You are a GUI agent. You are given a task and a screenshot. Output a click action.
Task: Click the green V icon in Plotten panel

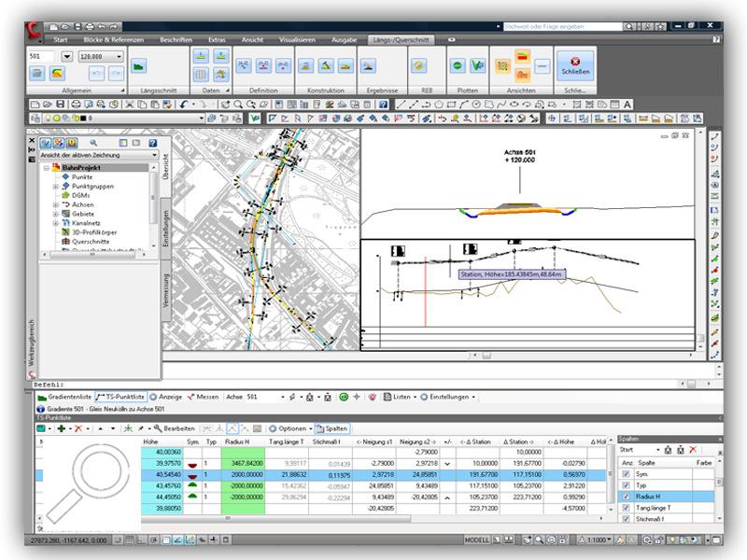pyautogui.click(x=477, y=65)
